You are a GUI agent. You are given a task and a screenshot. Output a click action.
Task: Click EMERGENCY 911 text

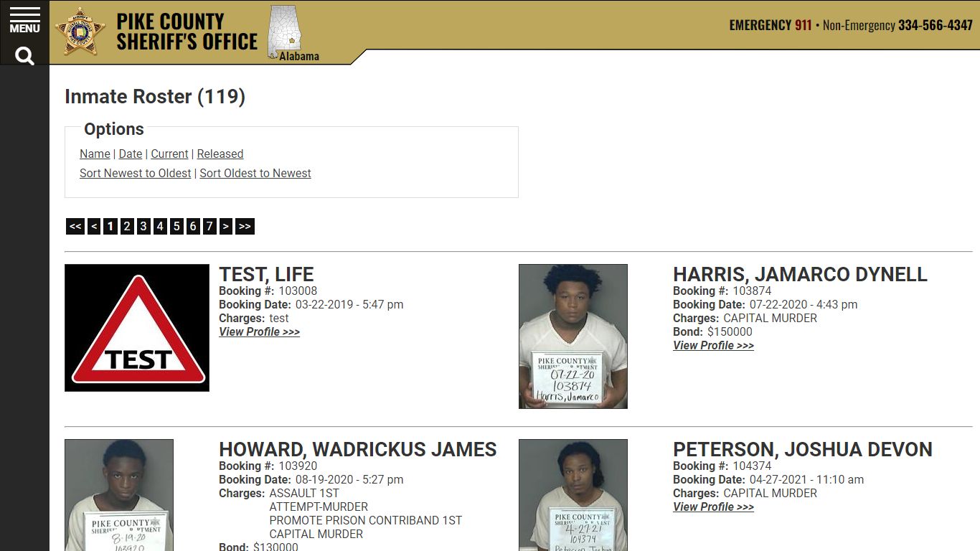point(771,25)
